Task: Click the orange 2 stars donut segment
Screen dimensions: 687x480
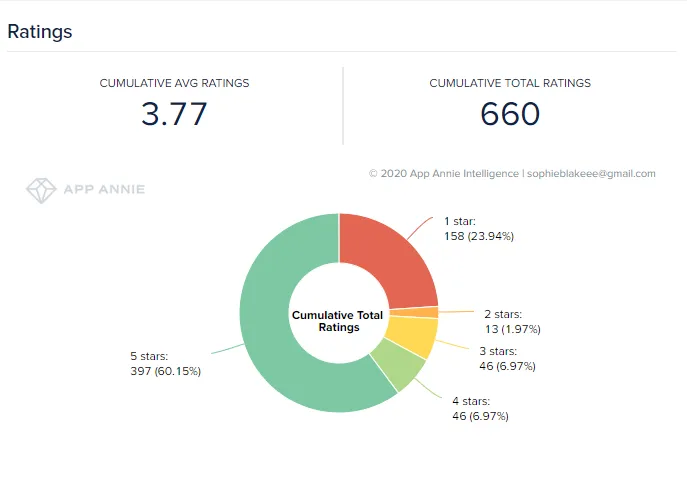Action: [x=414, y=312]
